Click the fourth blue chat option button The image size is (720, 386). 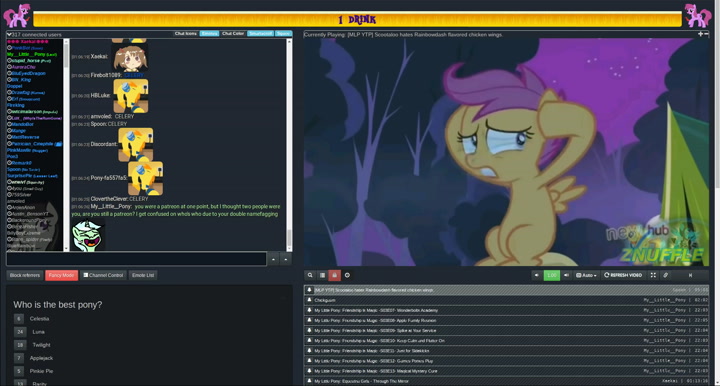tap(260, 34)
